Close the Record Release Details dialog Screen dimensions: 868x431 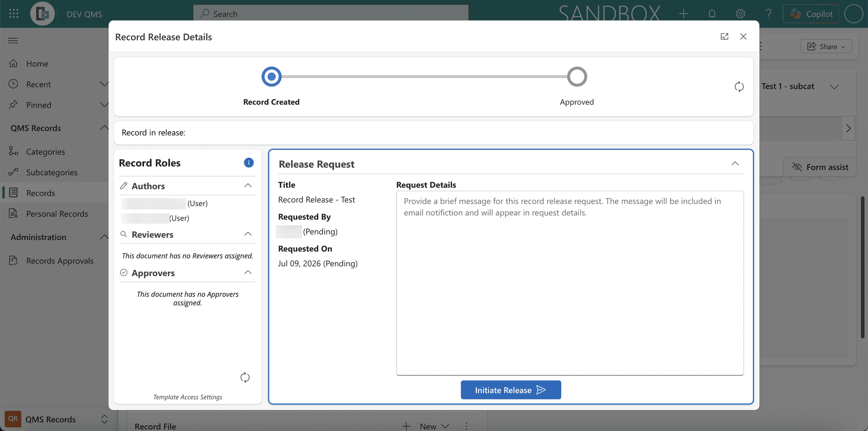tap(743, 36)
